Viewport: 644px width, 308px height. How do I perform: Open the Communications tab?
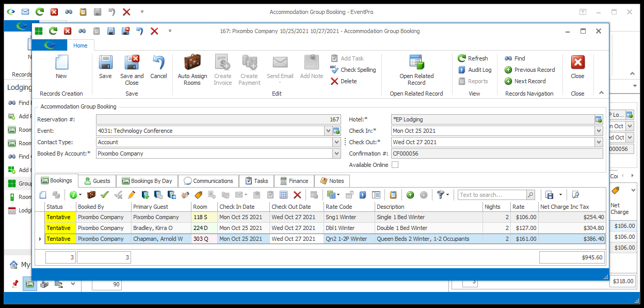[208, 181]
